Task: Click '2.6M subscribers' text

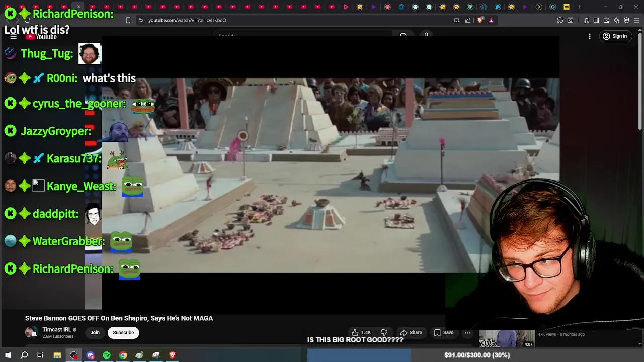Action: tap(58, 336)
